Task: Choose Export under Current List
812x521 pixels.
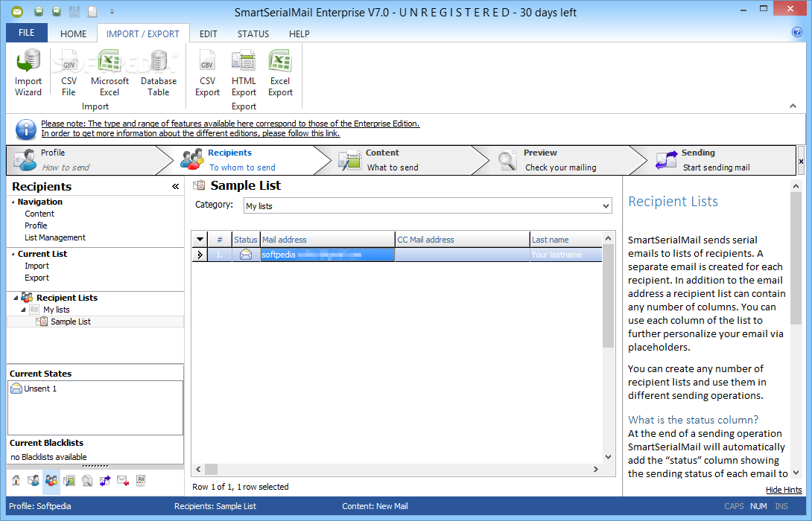Action: [x=37, y=278]
